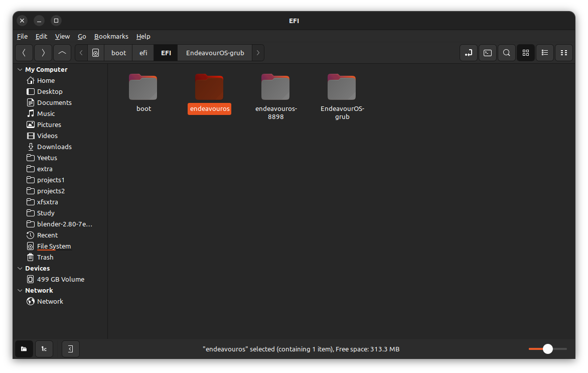Go back to the previous folder
Viewport: 588px width, 373px height.
[x=24, y=53]
